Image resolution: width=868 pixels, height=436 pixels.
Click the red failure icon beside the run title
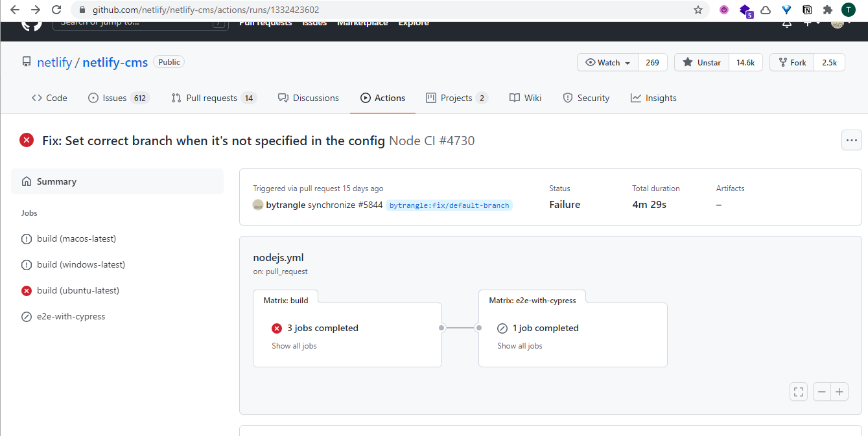[27, 140]
